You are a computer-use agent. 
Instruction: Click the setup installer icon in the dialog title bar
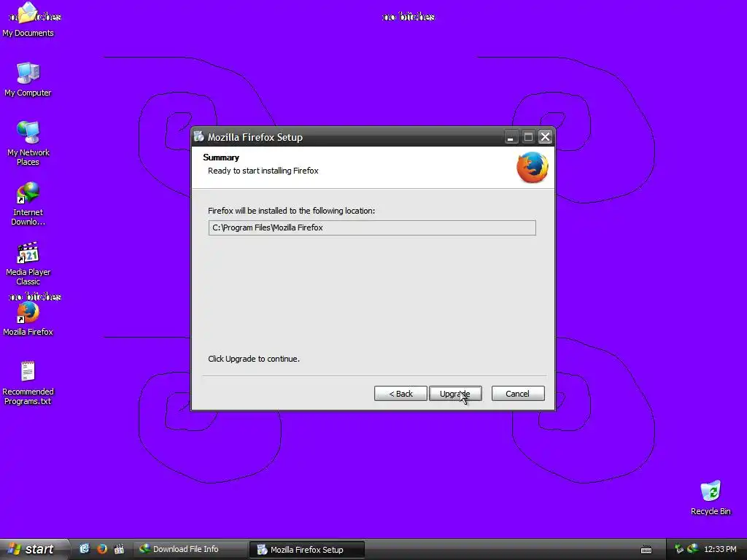tap(198, 137)
